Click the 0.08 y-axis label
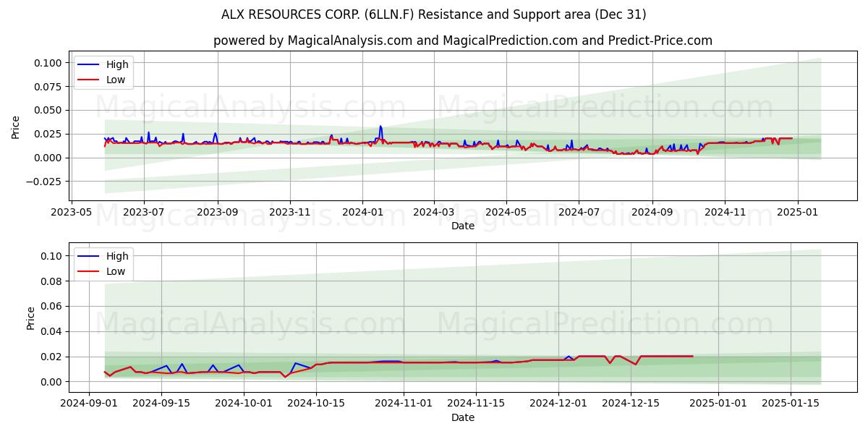Image resolution: width=868 pixels, height=434 pixels. tap(53, 281)
